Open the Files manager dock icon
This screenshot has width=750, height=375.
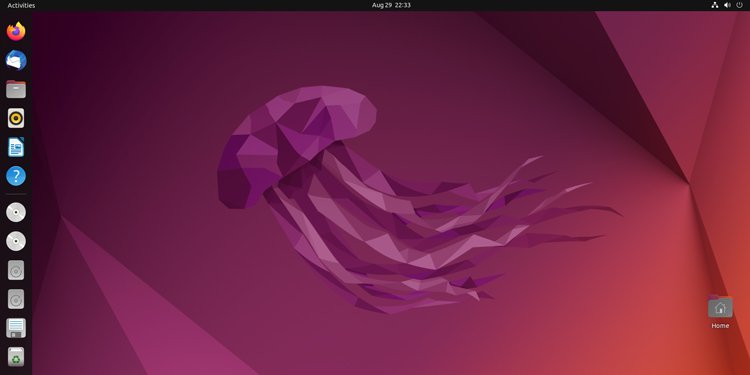point(16,89)
